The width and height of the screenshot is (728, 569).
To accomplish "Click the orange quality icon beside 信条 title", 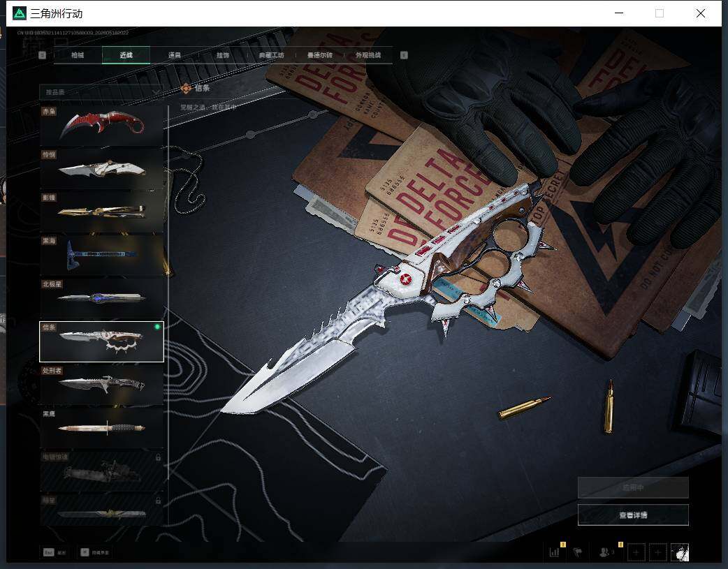I will (186, 88).
